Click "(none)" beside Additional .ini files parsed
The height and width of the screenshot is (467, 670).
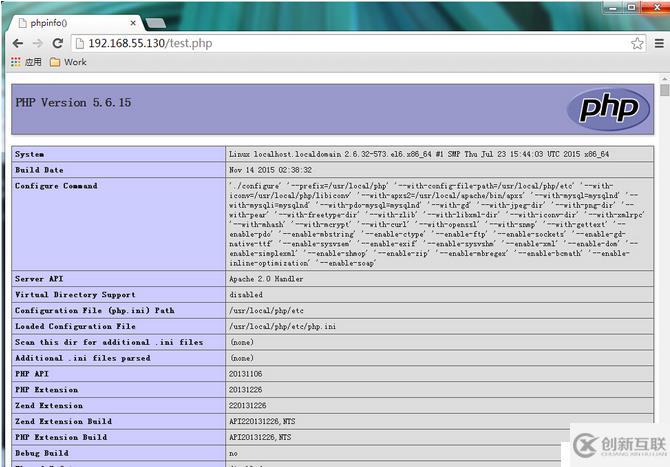pyautogui.click(x=242, y=358)
